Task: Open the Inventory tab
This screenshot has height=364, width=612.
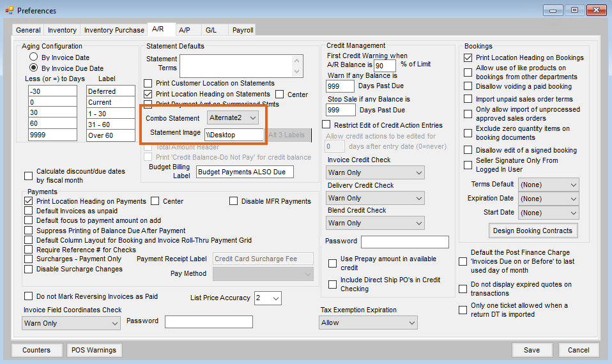Action: click(x=62, y=30)
